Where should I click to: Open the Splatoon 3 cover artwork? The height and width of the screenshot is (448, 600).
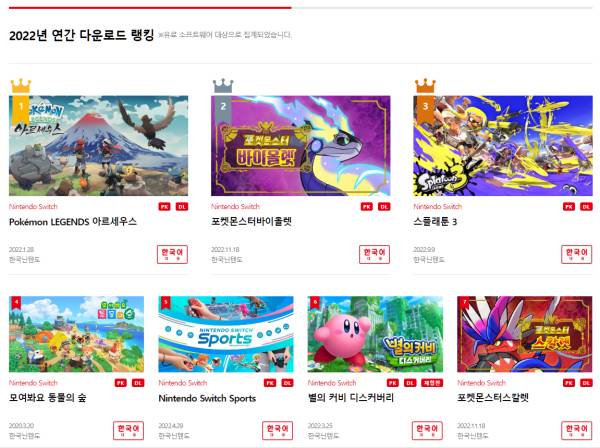pyautogui.click(x=503, y=146)
